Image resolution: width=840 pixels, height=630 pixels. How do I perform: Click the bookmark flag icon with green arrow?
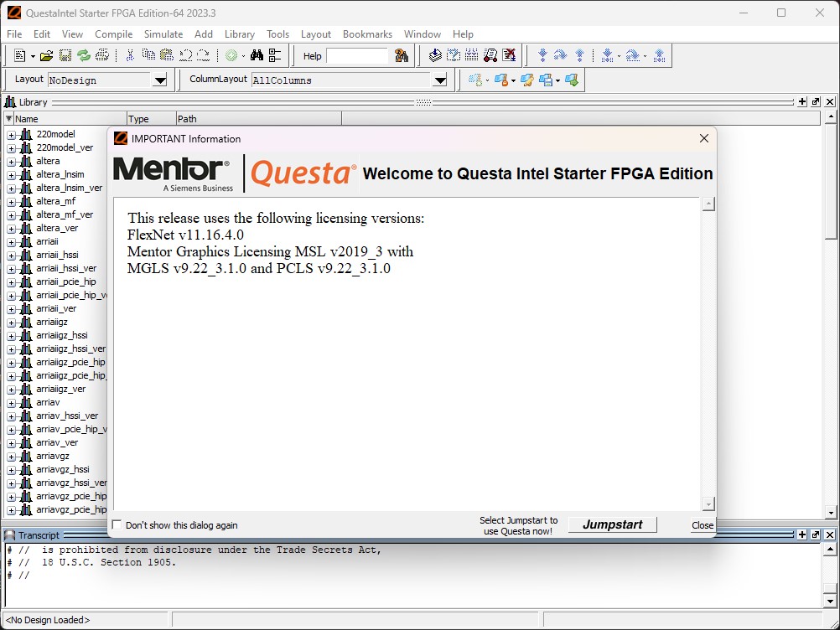(x=572, y=80)
